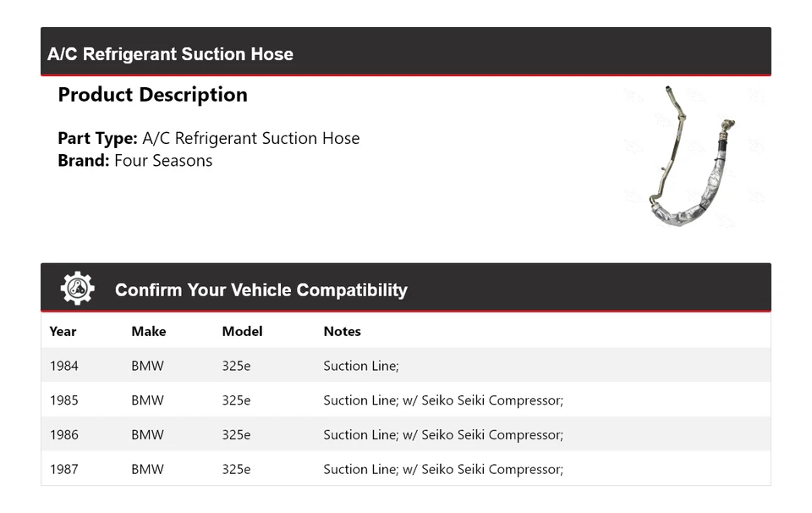The width and height of the screenshot is (812, 513).
Task: Click the Part Type label
Action: coord(97,138)
